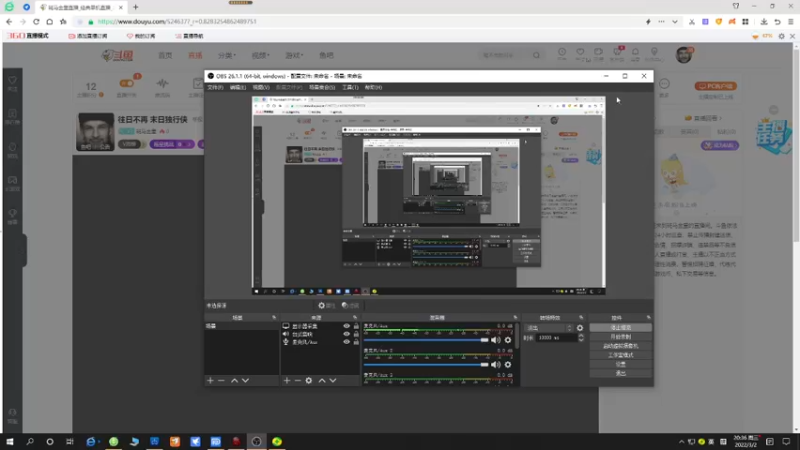The image size is (800, 450).
Task: Click the properties gear button above the docks
Action: click(x=327, y=306)
